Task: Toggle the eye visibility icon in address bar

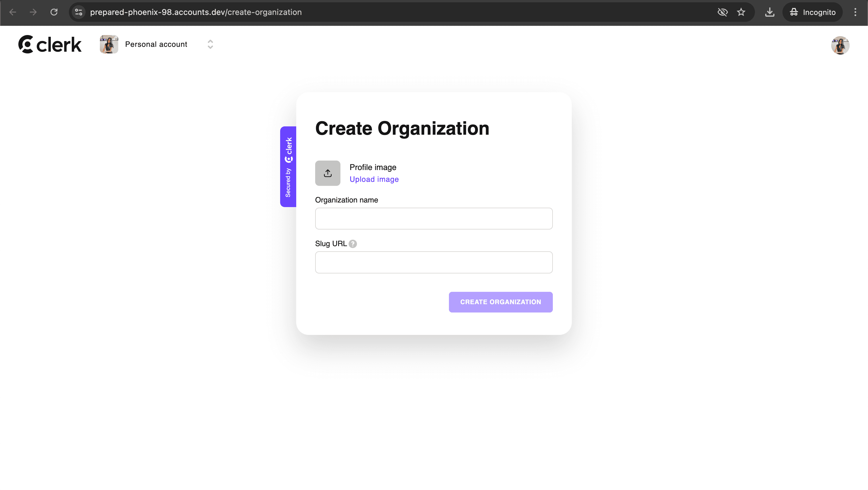Action: (x=722, y=13)
